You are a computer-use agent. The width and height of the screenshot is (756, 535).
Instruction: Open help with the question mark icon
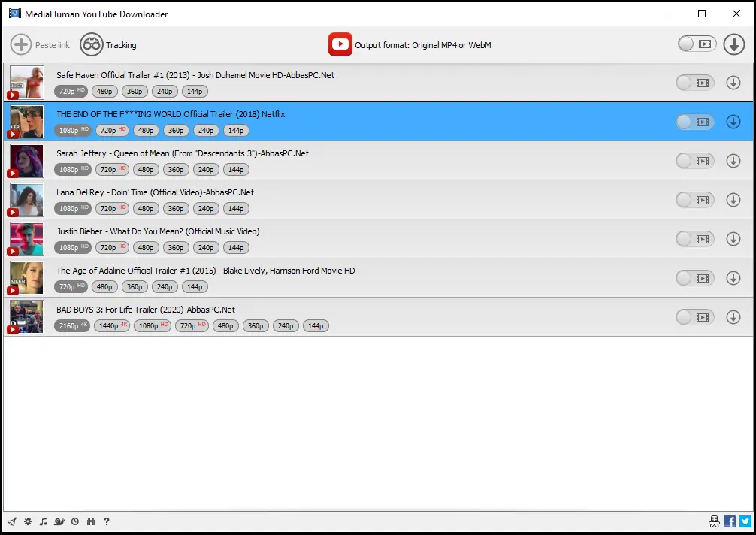click(107, 521)
